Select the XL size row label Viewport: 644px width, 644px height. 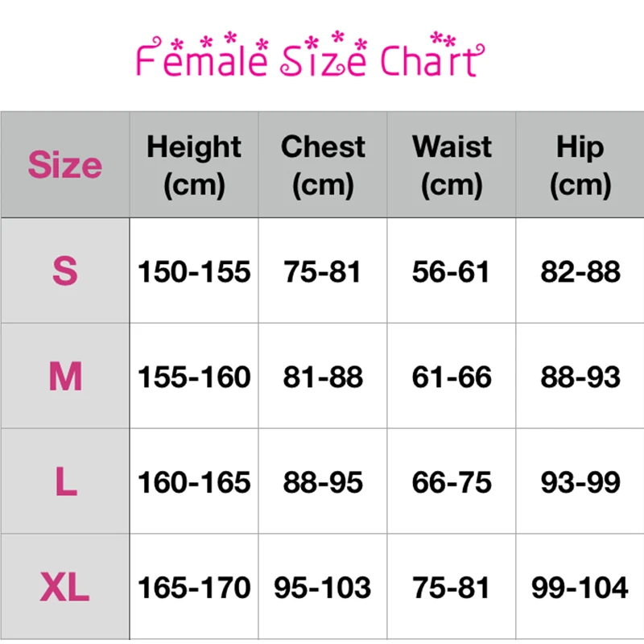coord(65,587)
